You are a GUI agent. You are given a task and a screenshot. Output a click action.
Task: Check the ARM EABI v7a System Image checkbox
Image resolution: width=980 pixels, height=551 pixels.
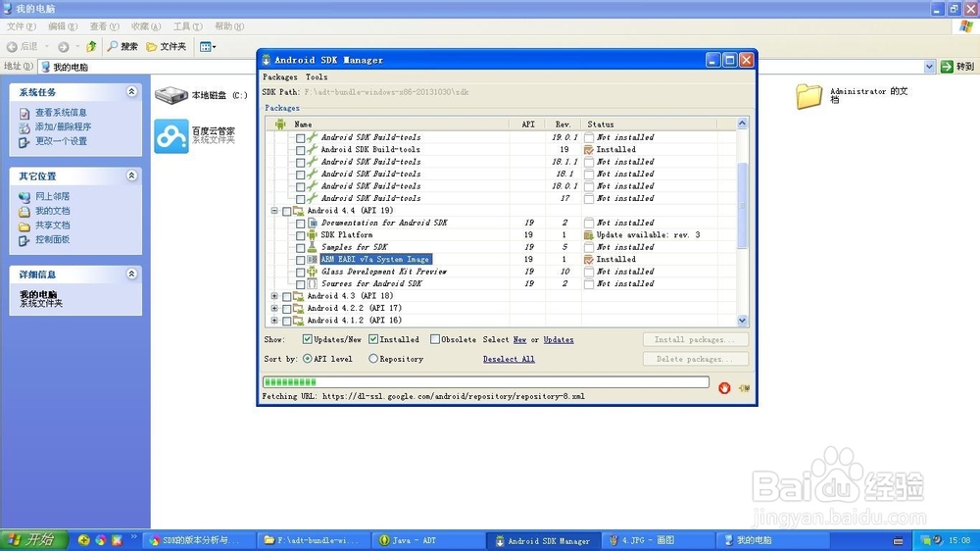[x=301, y=260]
